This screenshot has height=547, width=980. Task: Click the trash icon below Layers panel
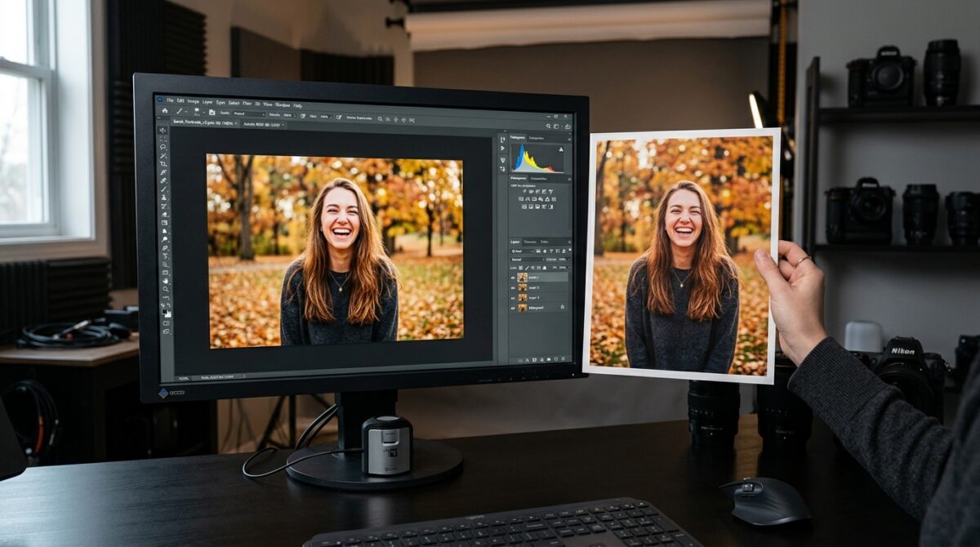click(x=563, y=359)
